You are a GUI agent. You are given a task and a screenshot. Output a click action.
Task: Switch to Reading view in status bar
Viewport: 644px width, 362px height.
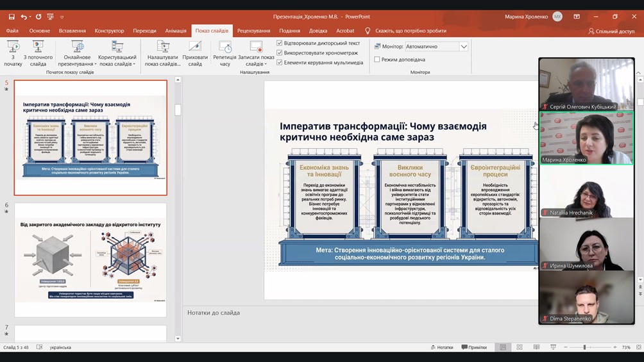(536, 347)
